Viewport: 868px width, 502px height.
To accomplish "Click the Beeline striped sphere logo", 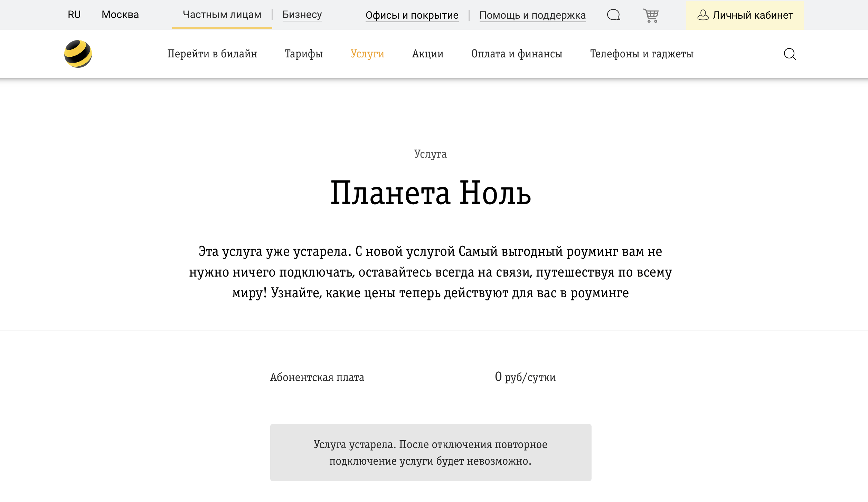I will tap(78, 54).
